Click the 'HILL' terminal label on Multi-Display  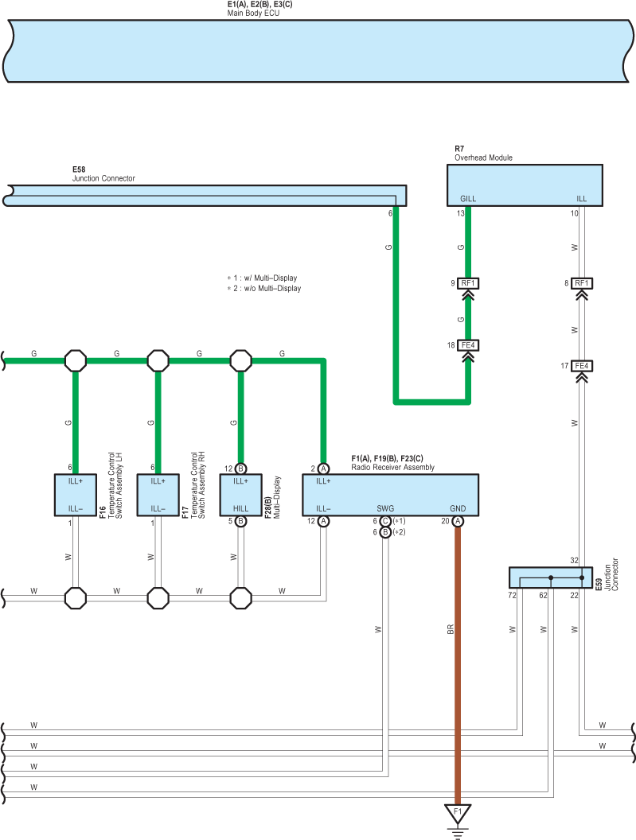[x=240, y=508]
